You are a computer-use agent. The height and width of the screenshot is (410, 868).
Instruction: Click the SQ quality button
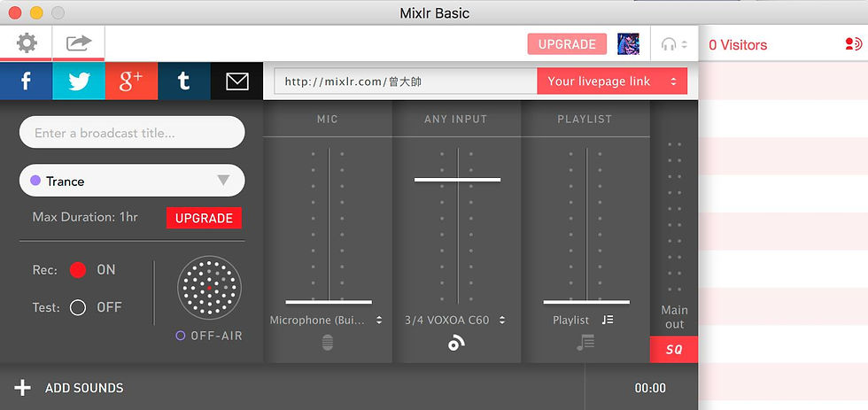pos(674,350)
